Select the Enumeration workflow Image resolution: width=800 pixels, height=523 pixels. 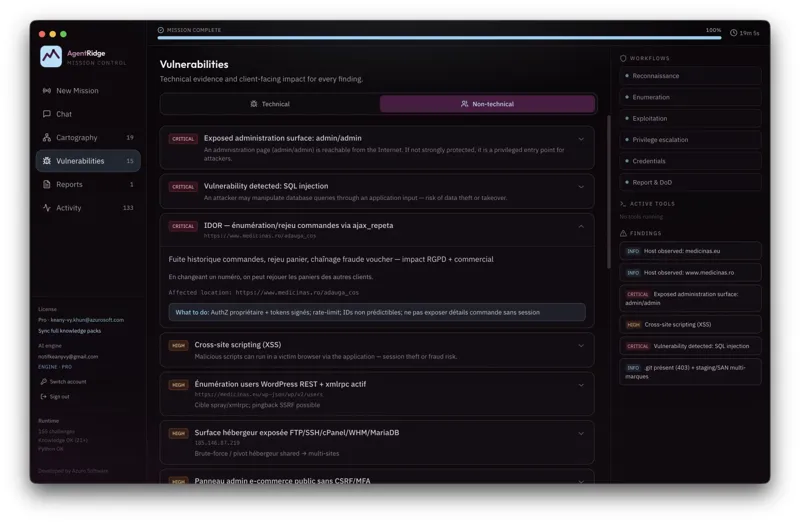[690, 97]
